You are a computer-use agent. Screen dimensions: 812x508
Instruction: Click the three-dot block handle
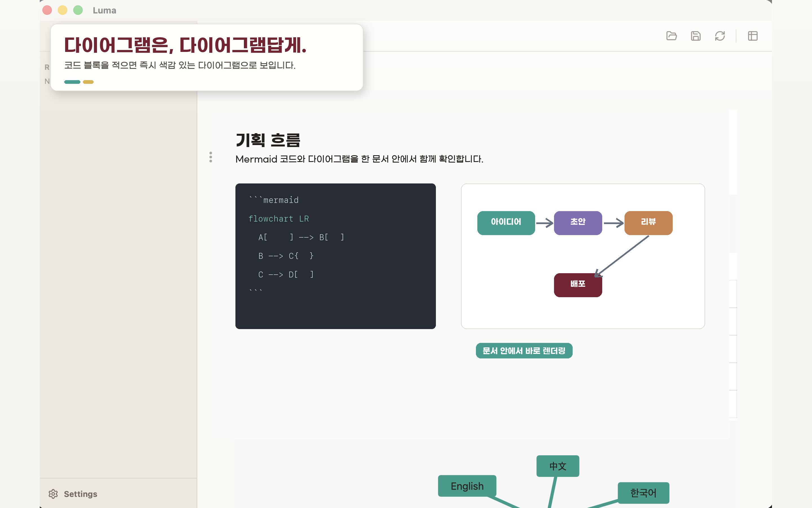[x=211, y=157]
